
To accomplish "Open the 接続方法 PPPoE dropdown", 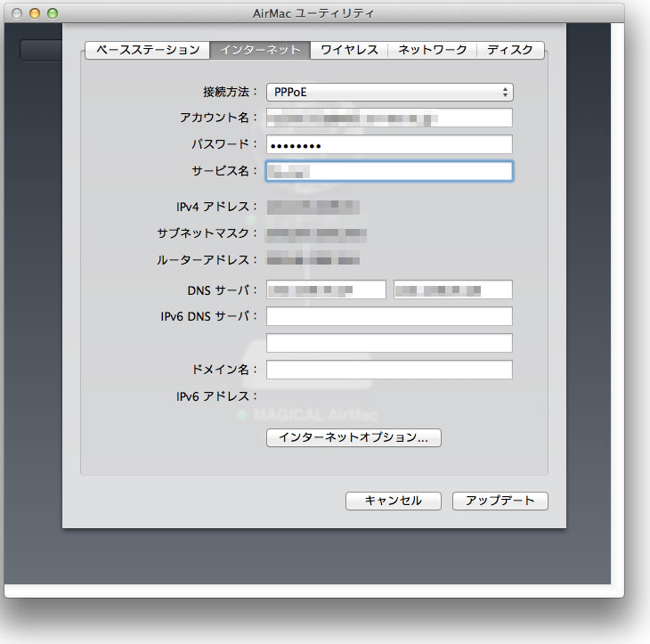I will [389, 92].
